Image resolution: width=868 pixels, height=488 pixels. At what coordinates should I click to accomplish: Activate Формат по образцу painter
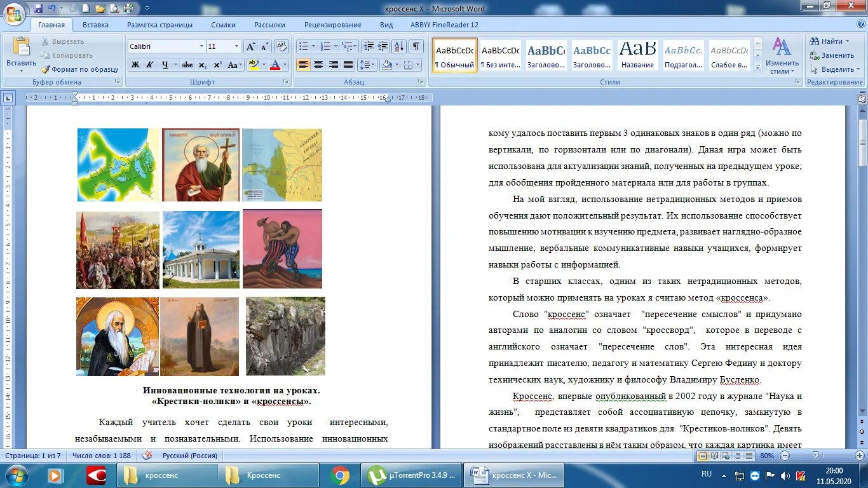(x=79, y=69)
